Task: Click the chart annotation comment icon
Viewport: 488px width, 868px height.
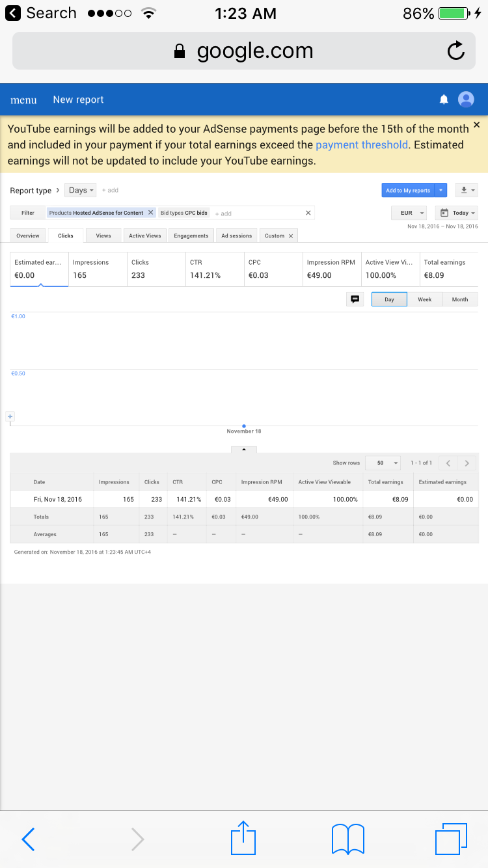Action: tap(355, 299)
